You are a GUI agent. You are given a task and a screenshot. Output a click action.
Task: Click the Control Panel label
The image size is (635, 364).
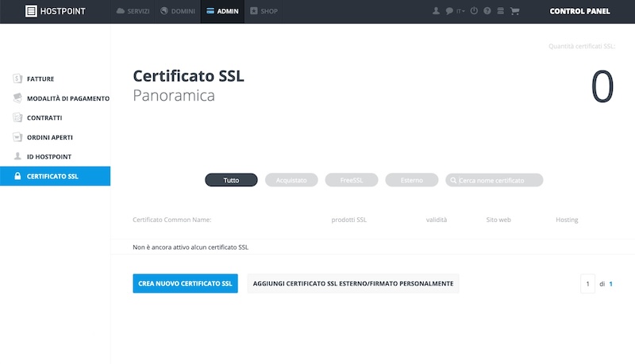[x=579, y=11]
